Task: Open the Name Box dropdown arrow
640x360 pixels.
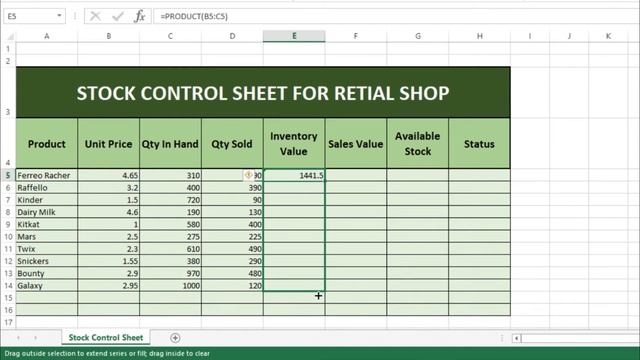Action: (x=59, y=16)
